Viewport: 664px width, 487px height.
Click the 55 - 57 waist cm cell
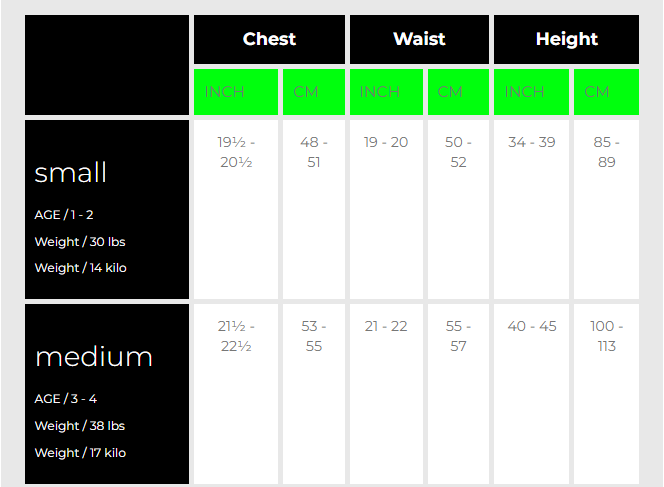tap(458, 336)
